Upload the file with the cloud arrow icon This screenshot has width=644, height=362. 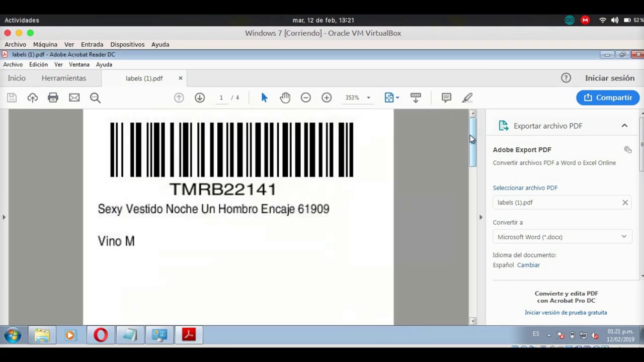click(x=33, y=98)
